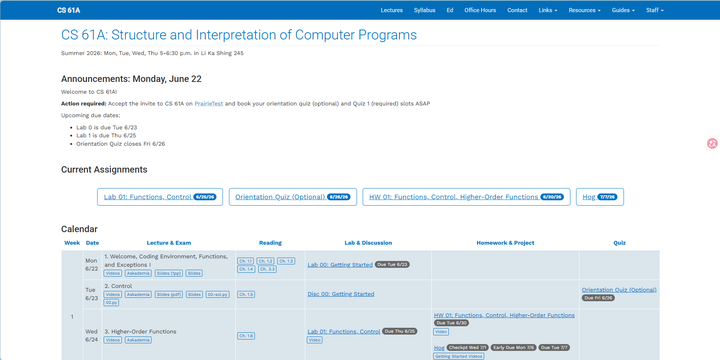Image resolution: width=720 pixels, height=360 pixels.
Task: Open Orientation Quiz (Optional) assignment card
Action: point(292,197)
